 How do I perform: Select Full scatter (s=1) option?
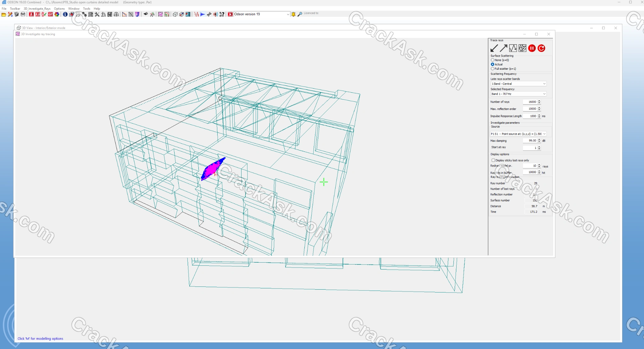492,69
